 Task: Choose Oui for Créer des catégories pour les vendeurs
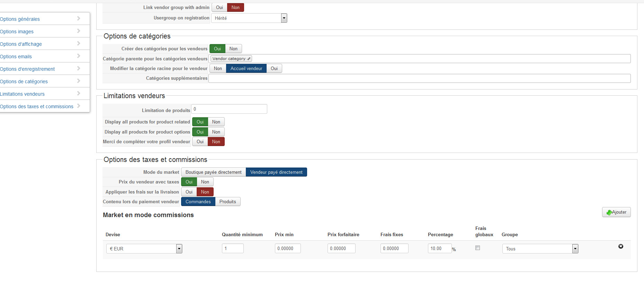click(217, 49)
